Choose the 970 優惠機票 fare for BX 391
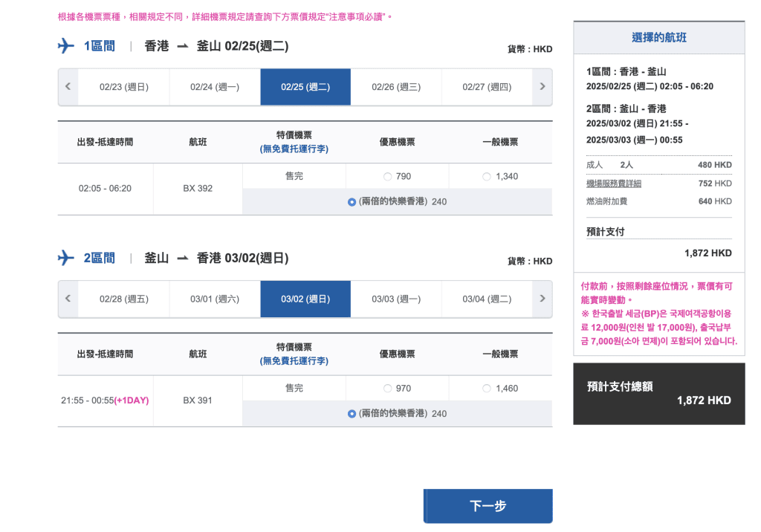The image size is (761, 532). [x=387, y=389]
